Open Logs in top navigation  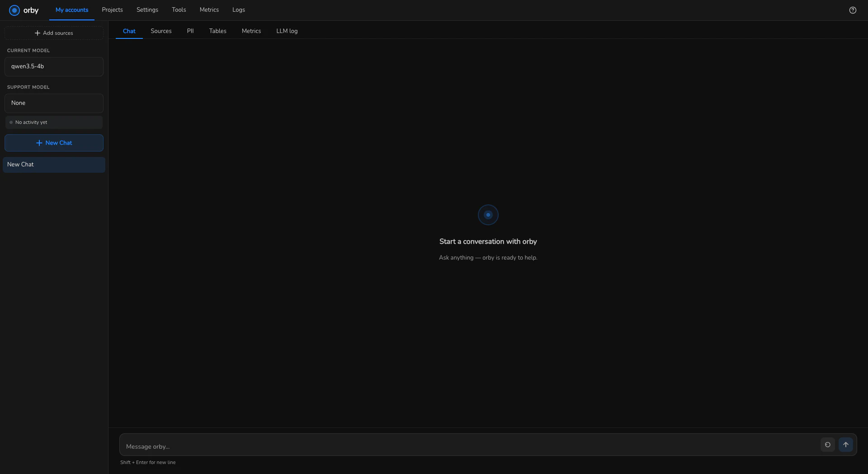(239, 9)
